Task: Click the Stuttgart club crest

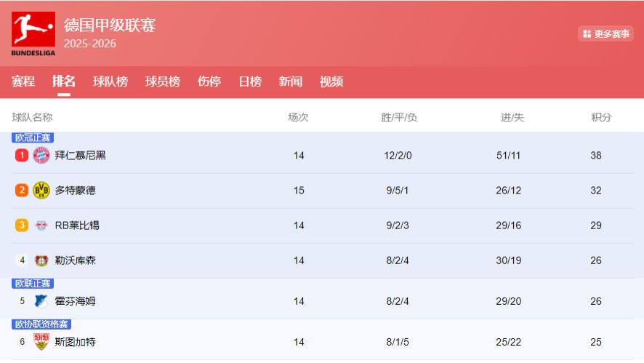Action: pos(41,342)
